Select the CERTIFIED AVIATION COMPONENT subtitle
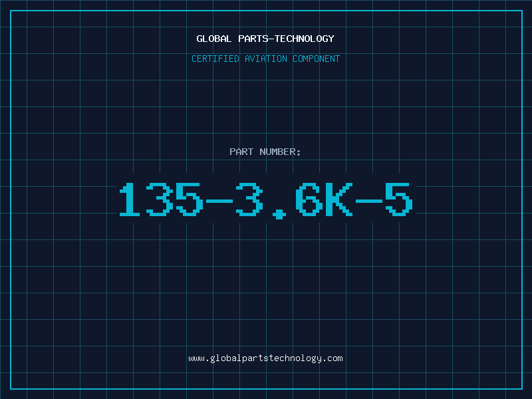The height and width of the screenshot is (399, 532). pyautogui.click(x=265, y=59)
